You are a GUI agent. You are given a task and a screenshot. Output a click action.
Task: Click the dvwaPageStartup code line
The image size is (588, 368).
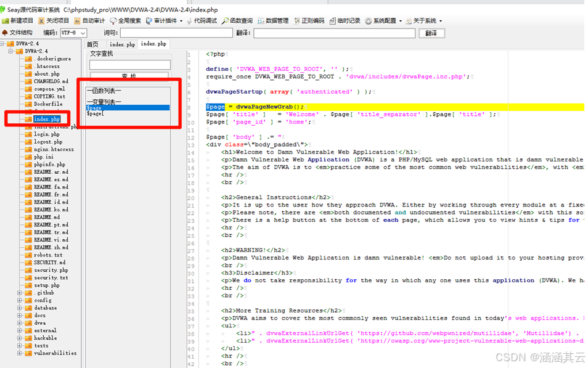[x=288, y=92]
